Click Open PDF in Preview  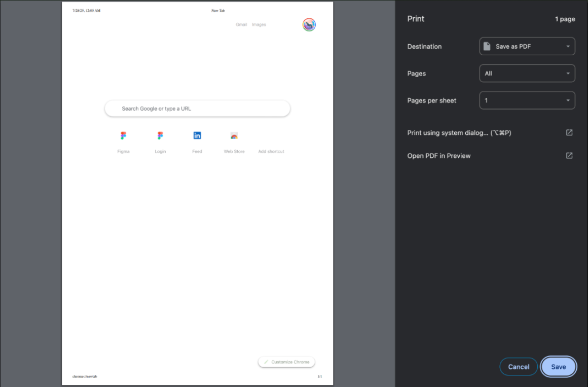click(439, 156)
